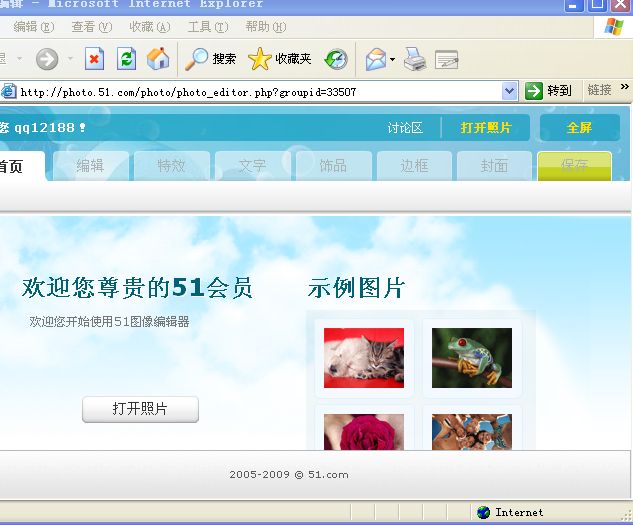The width and height of the screenshot is (633, 525).
Task: Open the Search (搜索) toolbar button
Action: click(x=210, y=59)
